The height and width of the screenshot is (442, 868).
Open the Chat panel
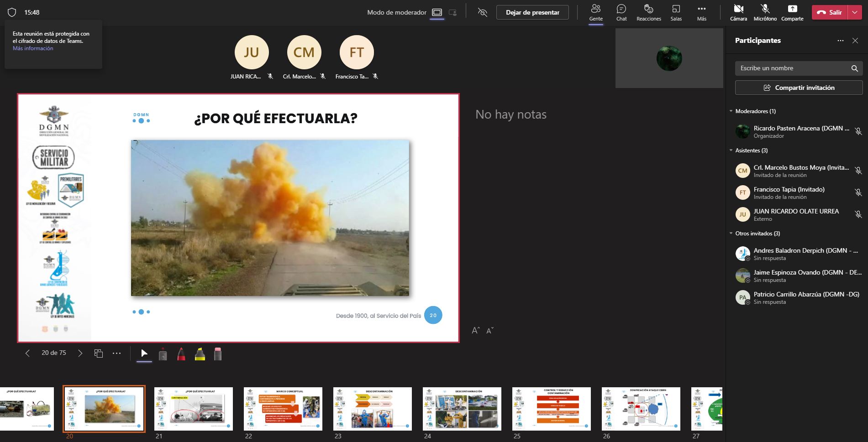(621, 12)
